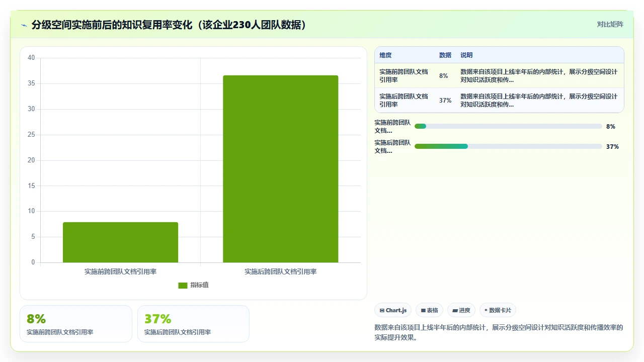Screen dimensions: 644x362
Task: Click the 数据 column header
Action: (x=445, y=55)
